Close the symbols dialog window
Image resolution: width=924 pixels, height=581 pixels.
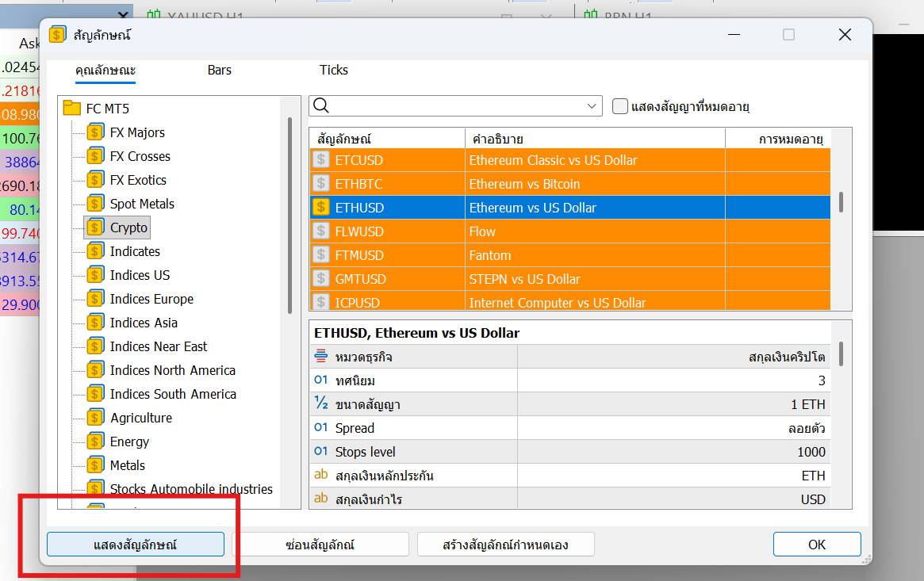pyautogui.click(x=845, y=35)
